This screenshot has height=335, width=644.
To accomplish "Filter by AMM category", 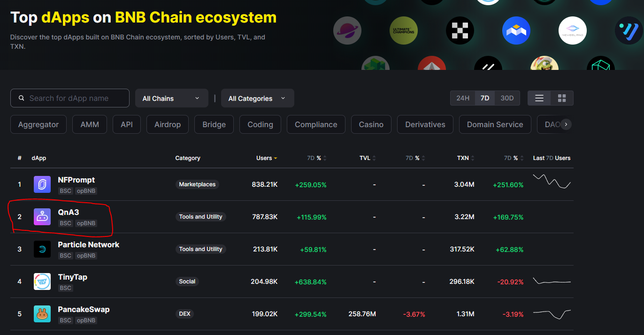I will pos(90,124).
